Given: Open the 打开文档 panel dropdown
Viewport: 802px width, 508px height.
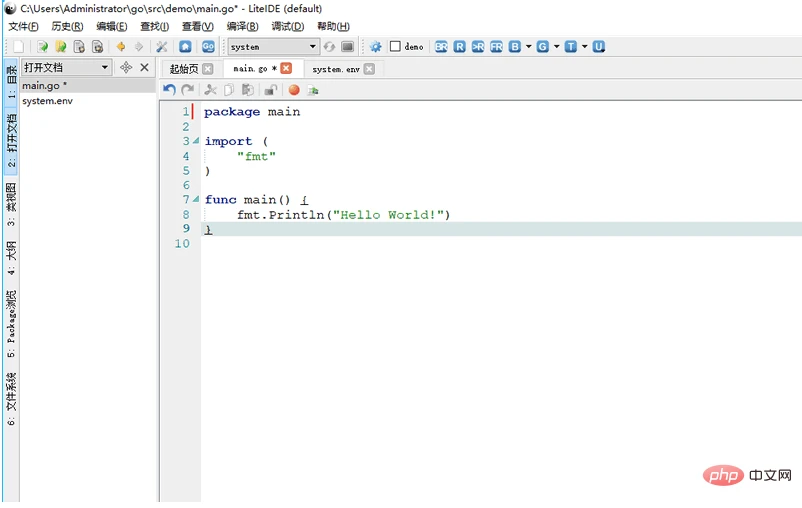Looking at the screenshot, I should pyautogui.click(x=66, y=67).
